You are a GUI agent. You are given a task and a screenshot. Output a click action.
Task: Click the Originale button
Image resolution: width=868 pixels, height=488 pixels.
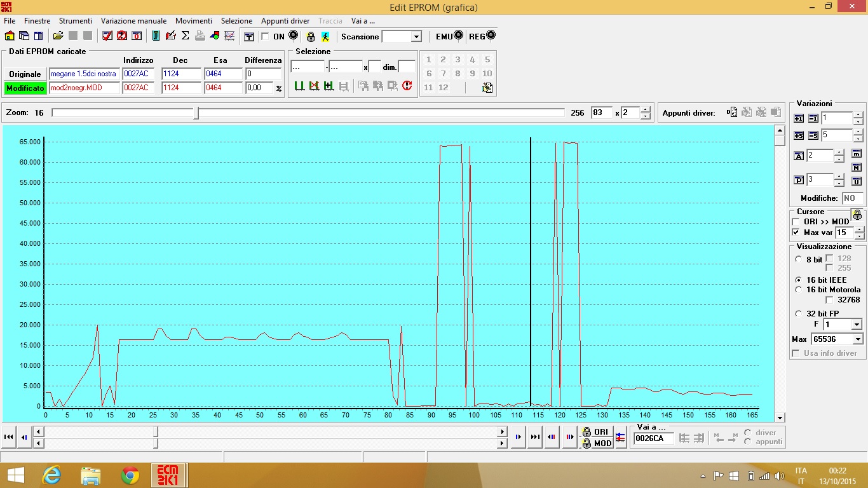tap(25, 74)
